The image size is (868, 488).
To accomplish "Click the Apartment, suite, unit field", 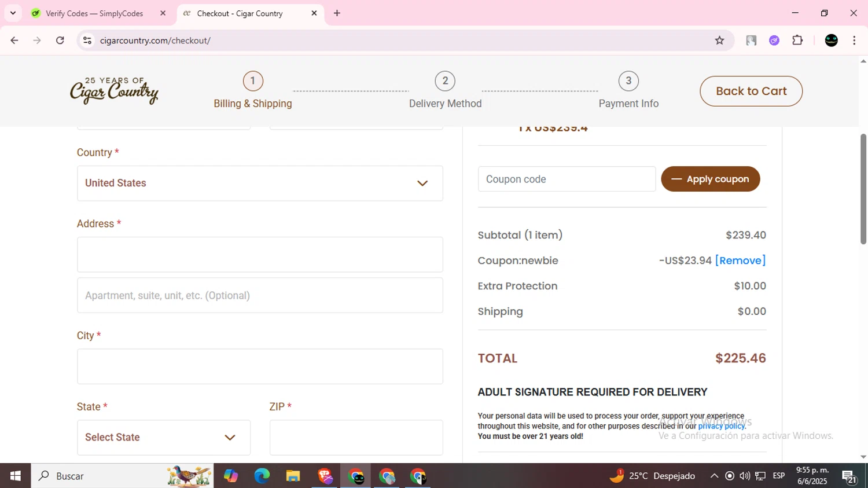I will tap(260, 295).
